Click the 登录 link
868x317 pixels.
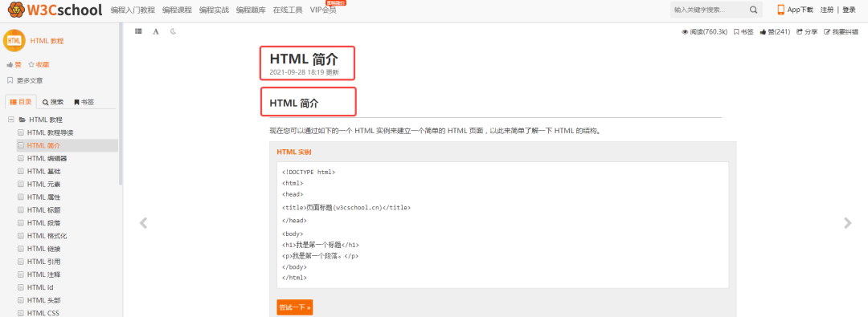point(850,10)
